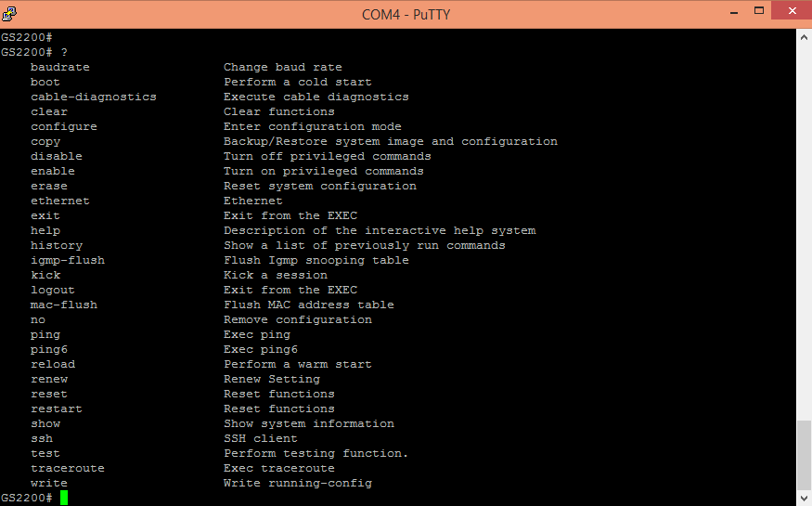Click the 'cable-diagnostics' command text

tap(93, 97)
